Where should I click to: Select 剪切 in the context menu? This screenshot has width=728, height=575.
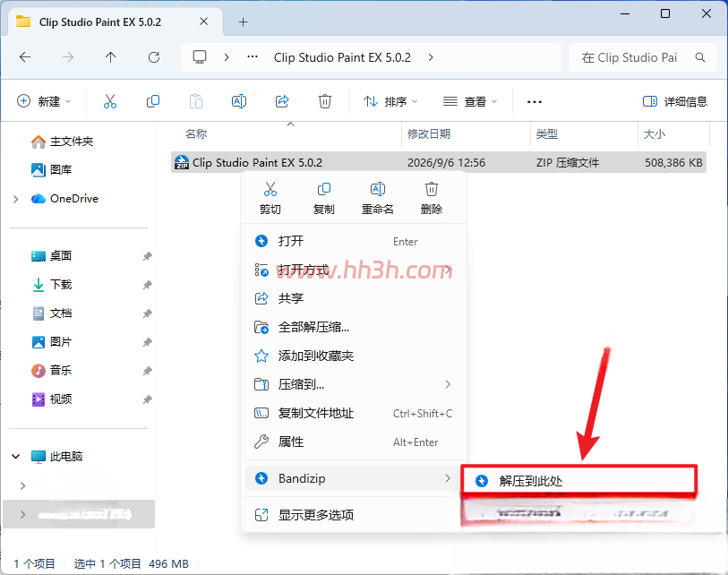pos(270,198)
